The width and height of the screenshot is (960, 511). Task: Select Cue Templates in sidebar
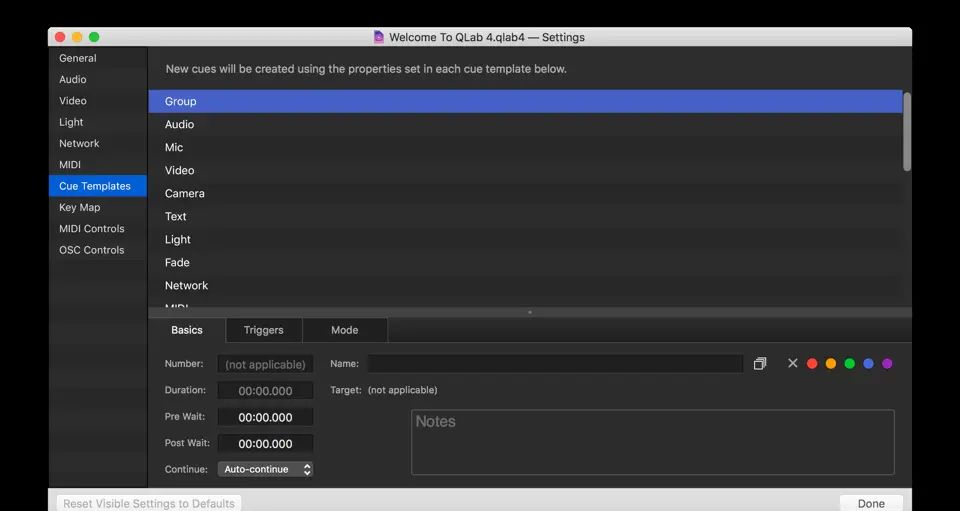[97, 186]
